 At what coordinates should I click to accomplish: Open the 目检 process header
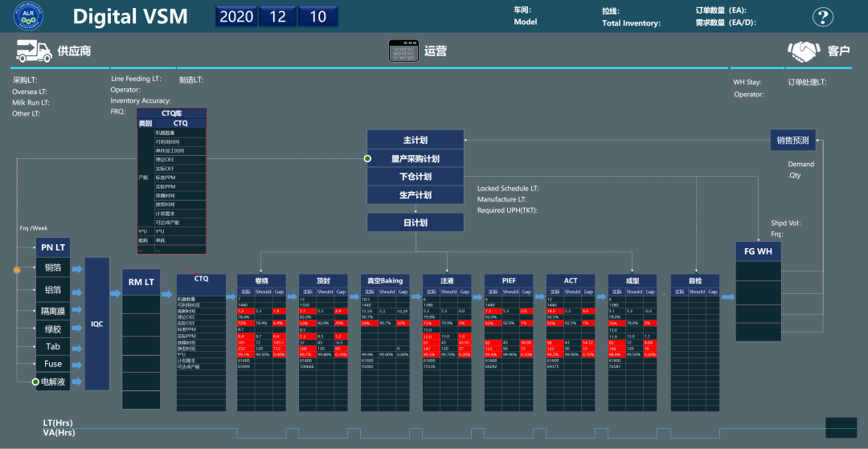[x=695, y=280]
